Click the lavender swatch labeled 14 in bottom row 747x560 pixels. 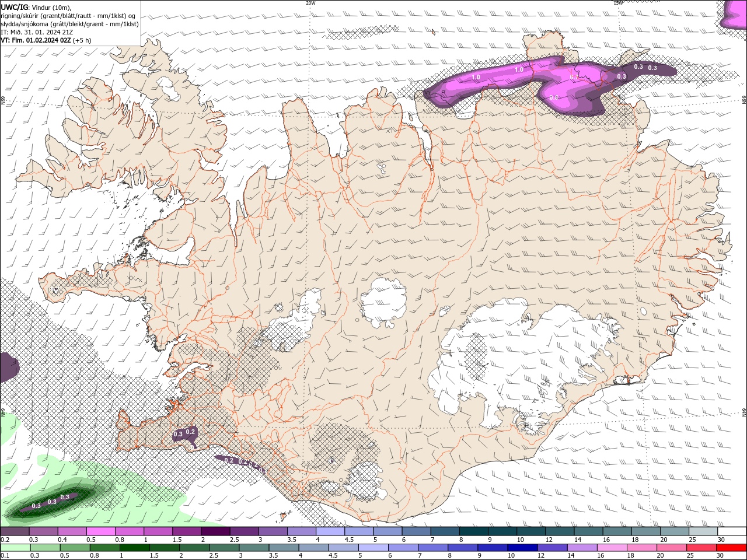coord(582,548)
